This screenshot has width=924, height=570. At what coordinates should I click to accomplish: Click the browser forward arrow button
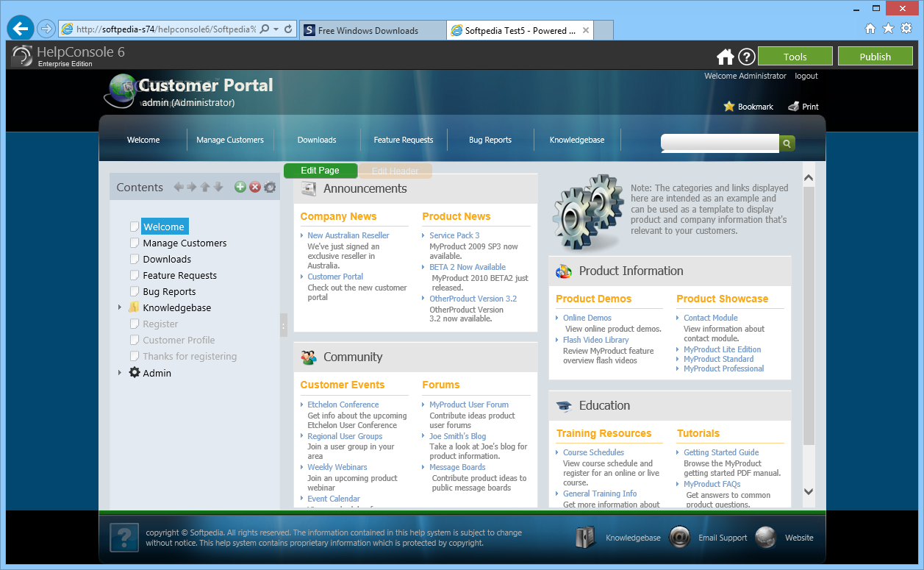[x=46, y=29]
